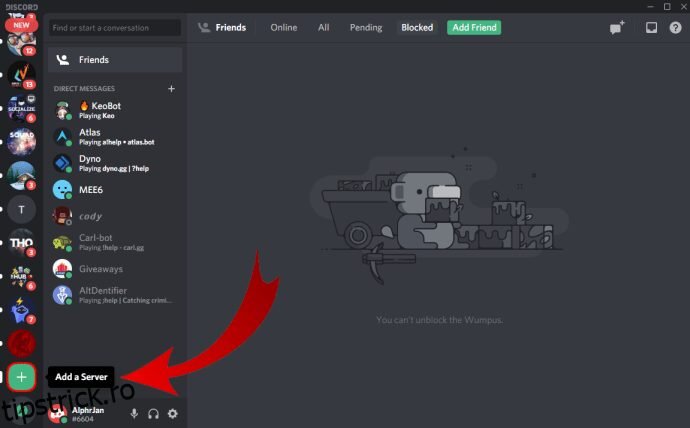The width and height of the screenshot is (690, 428).
Task: Open the Inbox icon in top bar
Action: tap(651, 28)
